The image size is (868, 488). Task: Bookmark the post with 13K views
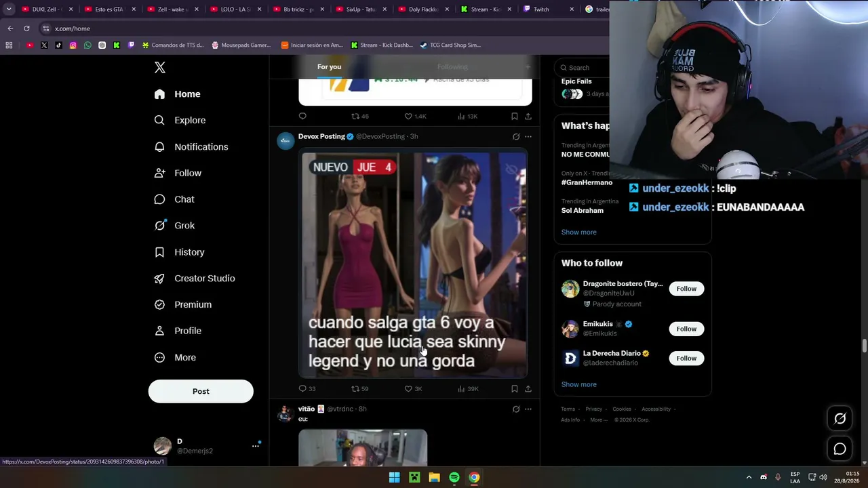(515, 116)
